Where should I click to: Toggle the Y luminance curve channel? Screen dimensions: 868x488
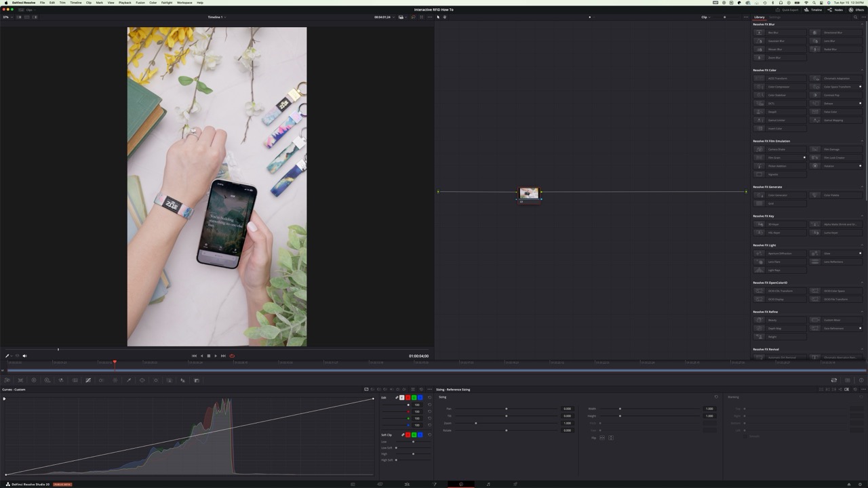(x=401, y=397)
